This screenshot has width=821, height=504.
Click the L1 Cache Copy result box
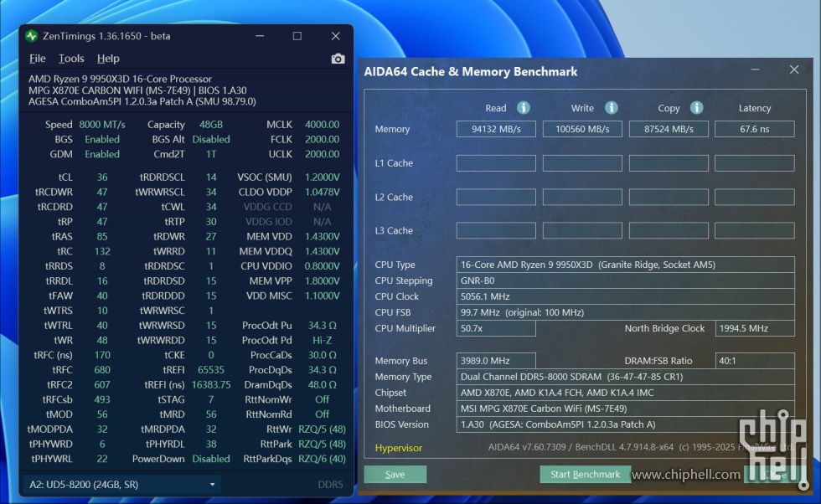point(669,163)
